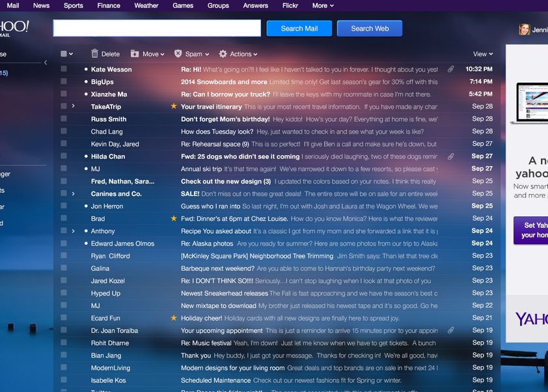Click the paperclip on Hilda Chan's dog email
Image resolution: width=548 pixels, height=392 pixels.
pyautogui.click(x=449, y=156)
